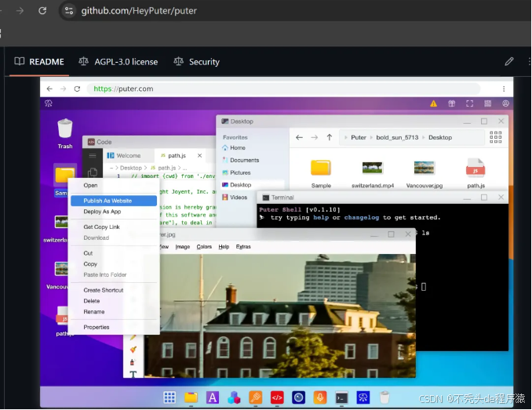Open the apps grid launcher in the dock
The image size is (532, 410).
click(x=169, y=397)
